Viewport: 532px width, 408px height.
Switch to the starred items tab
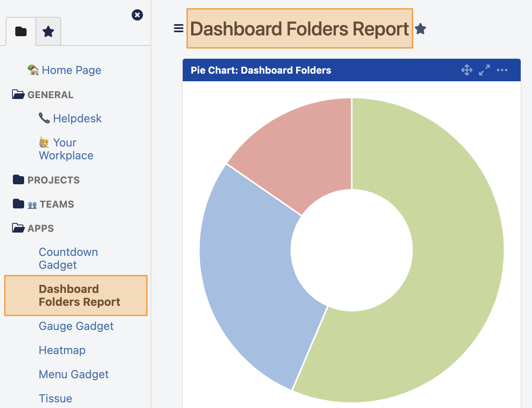point(48,31)
